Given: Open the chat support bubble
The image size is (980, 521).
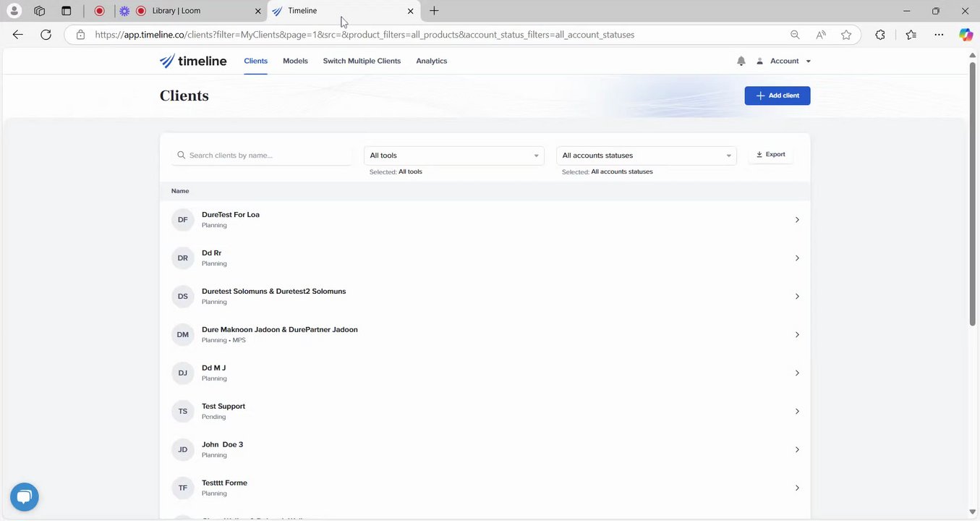Looking at the screenshot, I should [24, 497].
